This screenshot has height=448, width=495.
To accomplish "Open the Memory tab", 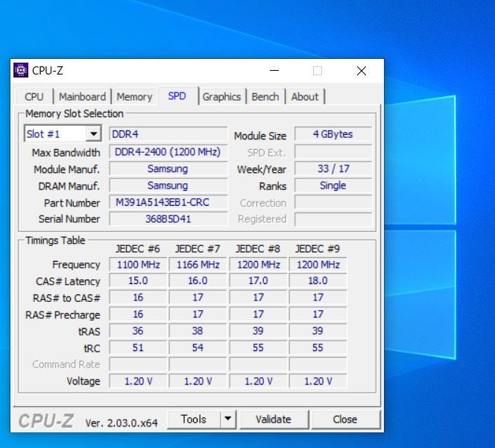I will pyautogui.click(x=134, y=97).
